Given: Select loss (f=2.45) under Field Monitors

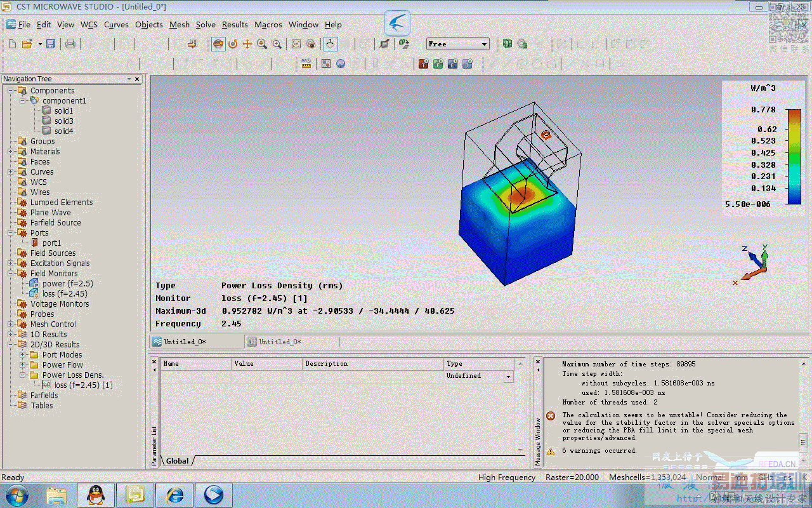Looking at the screenshot, I should [65, 294].
